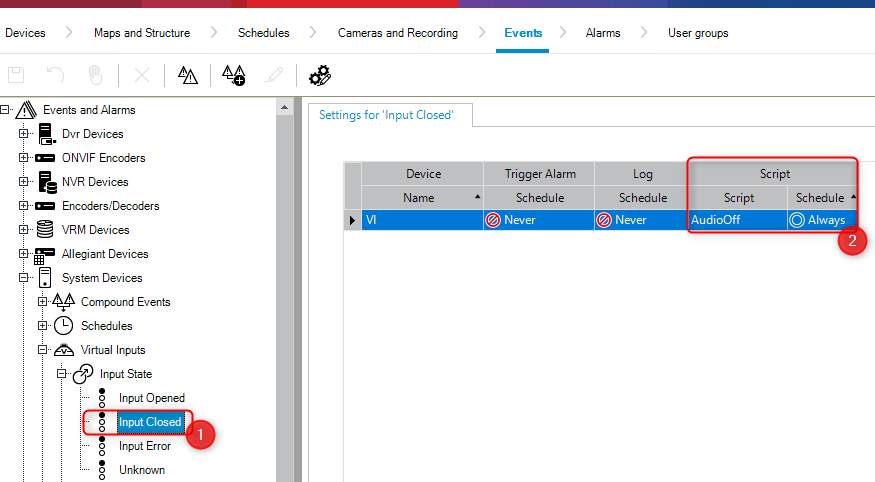
Task: Click the Dvr Devices icon
Action: pyautogui.click(x=45, y=134)
